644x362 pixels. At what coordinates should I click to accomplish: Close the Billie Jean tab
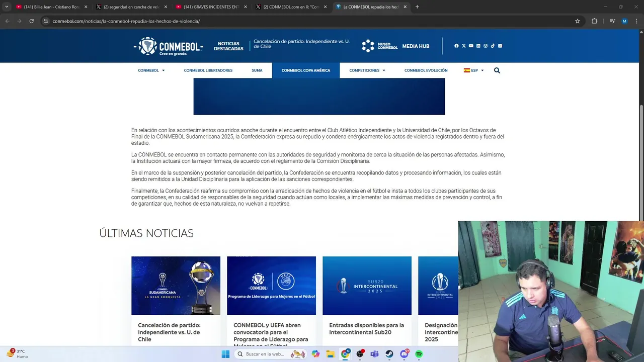[86, 7]
